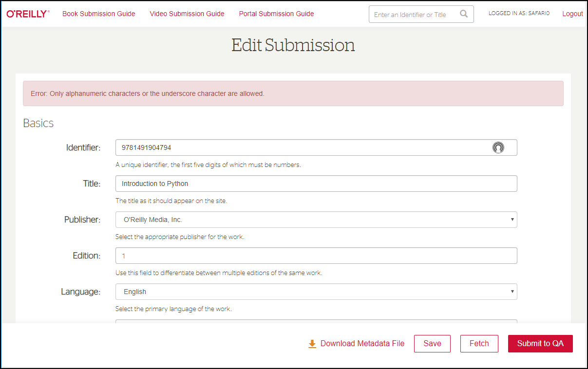Focus the Identifier input field
588x369 pixels.
pos(316,148)
